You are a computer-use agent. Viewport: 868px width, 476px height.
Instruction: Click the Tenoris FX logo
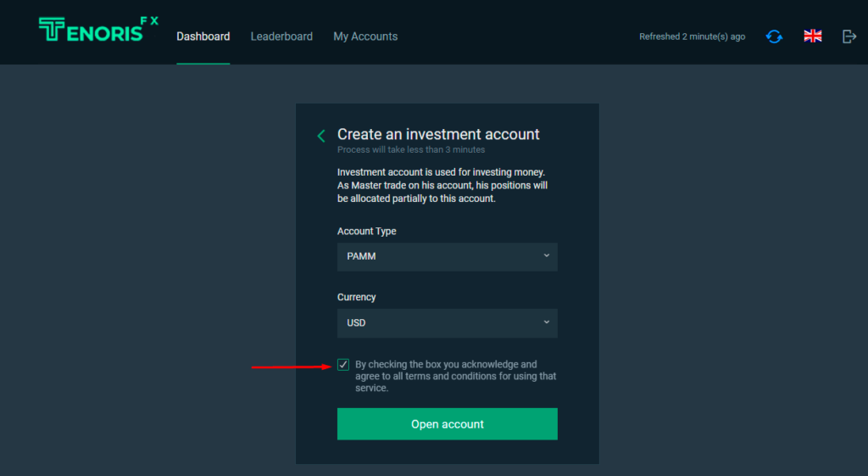pos(97,30)
